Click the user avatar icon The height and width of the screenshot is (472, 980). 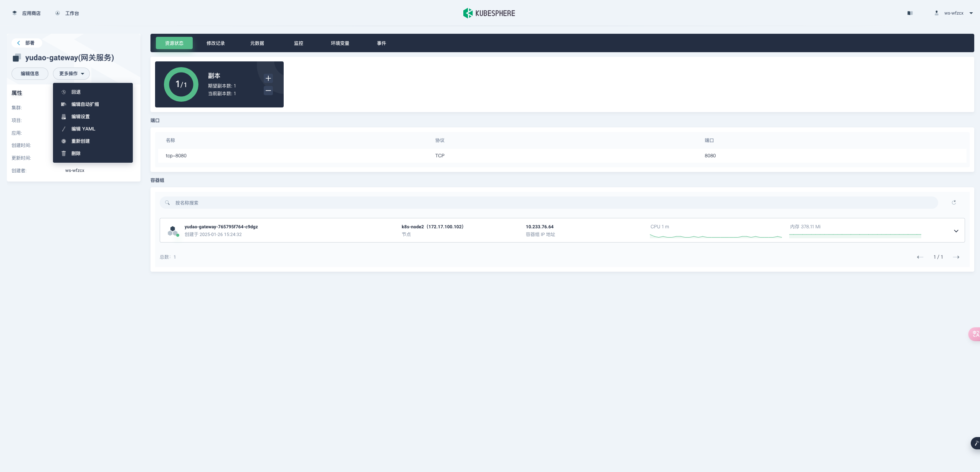coord(937,13)
